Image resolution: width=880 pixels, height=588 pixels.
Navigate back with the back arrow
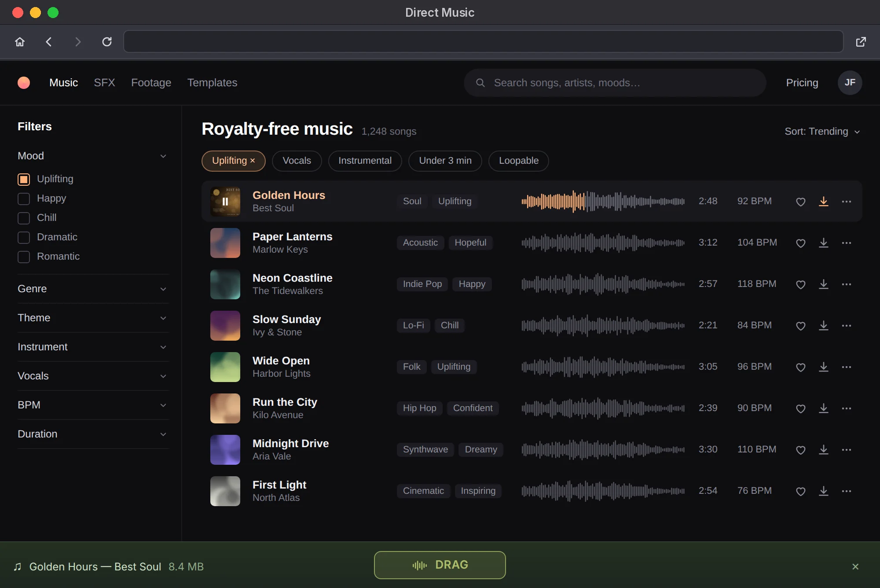click(49, 42)
